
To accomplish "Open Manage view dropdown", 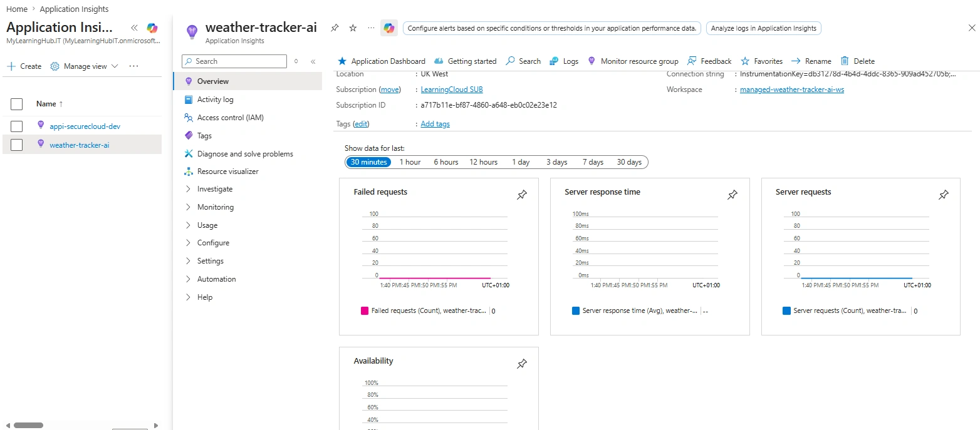I will point(84,66).
